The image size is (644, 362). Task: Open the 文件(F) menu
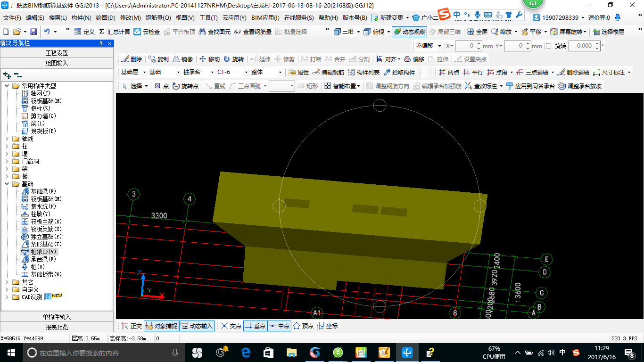(12, 17)
